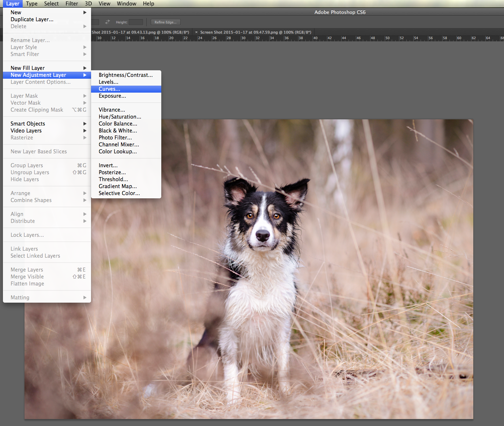Screen dimensions: 504x426
Task: Click the Refine Edge button
Action: pyautogui.click(x=165, y=22)
